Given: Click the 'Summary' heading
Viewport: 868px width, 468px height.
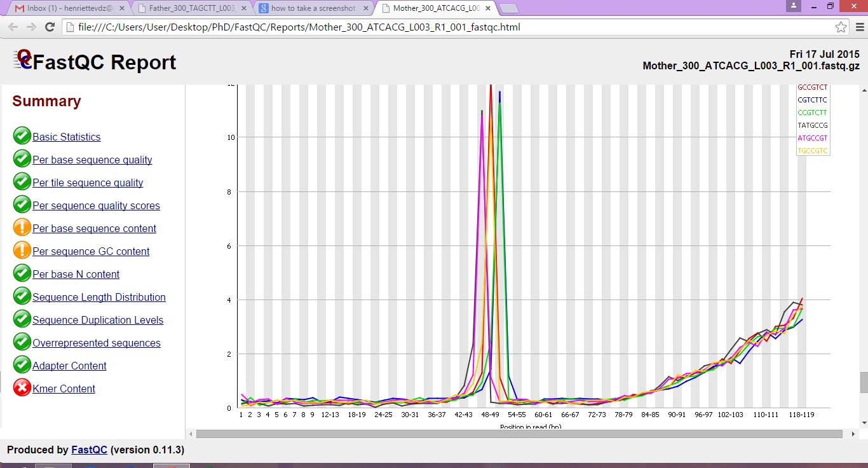Looking at the screenshot, I should click(x=46, y=101).
